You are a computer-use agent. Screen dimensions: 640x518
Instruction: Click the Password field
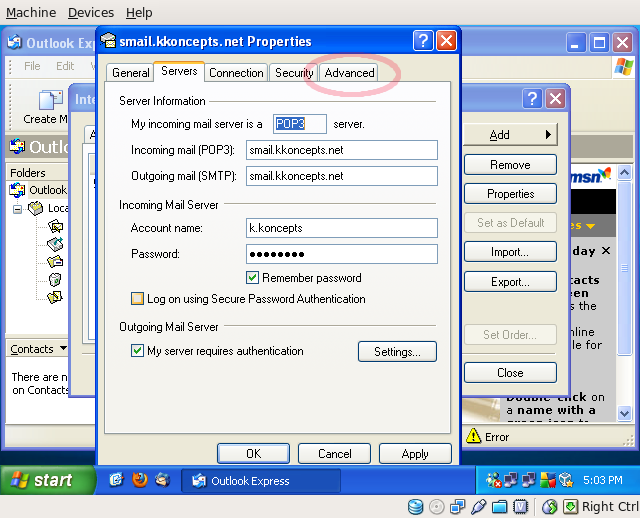342,254
